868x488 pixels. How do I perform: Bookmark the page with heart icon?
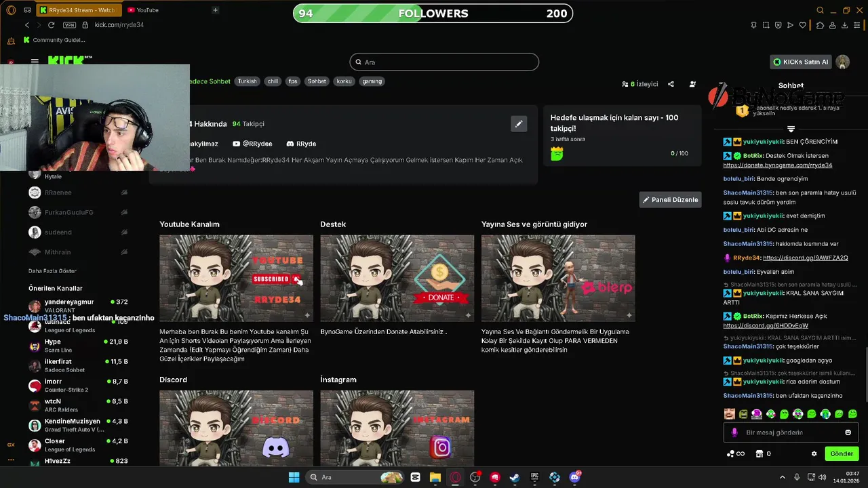(x=803, y=25)
